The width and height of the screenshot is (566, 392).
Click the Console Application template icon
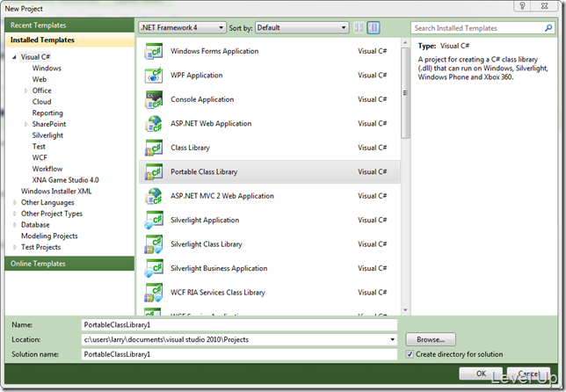[154, 99]
